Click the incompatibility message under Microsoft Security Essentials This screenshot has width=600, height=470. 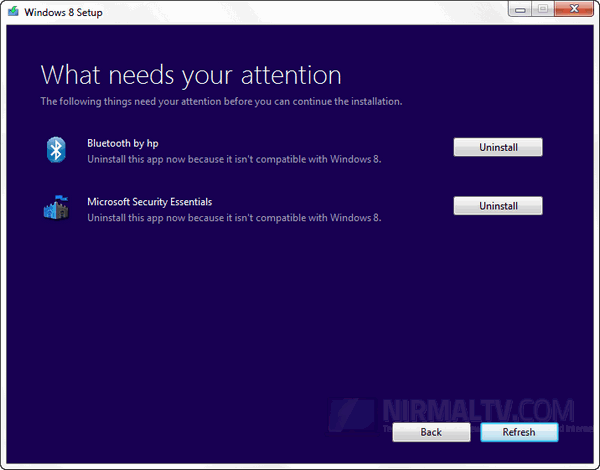[234, 218]
